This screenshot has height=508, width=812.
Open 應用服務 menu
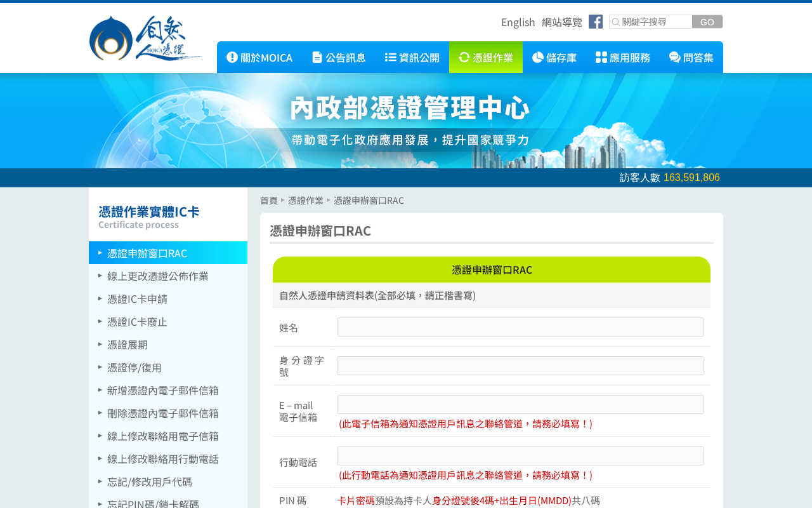tap(623, 57)
